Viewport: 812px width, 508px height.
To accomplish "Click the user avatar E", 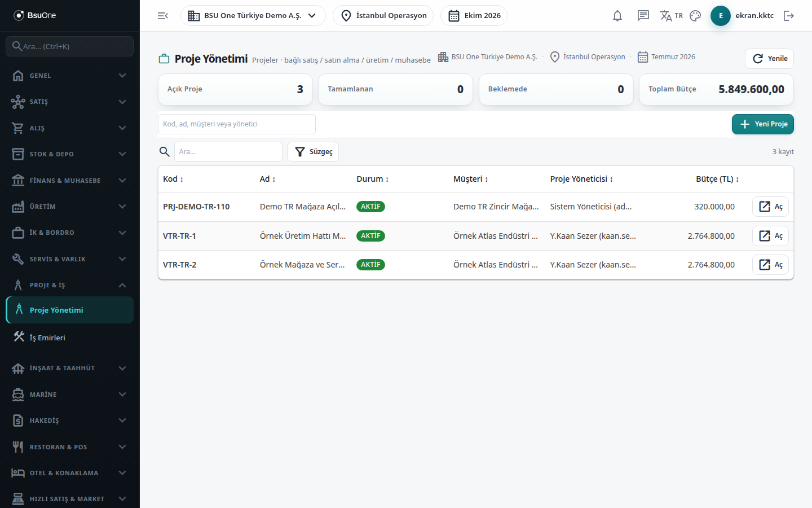I will coord(721,16).
